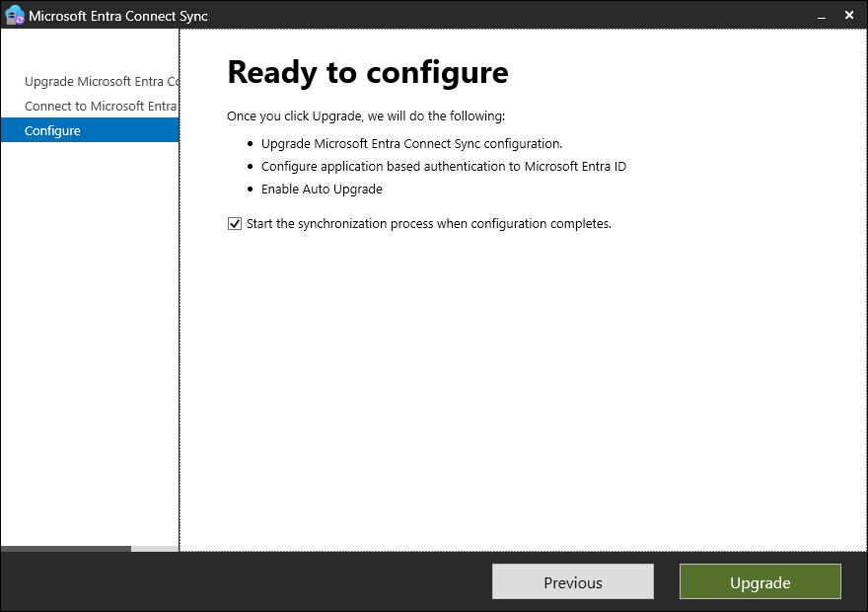
Task: Click the Microsoft Entra Connect Sync app icon
Action: pyautogui.click(x=15, y=16)
